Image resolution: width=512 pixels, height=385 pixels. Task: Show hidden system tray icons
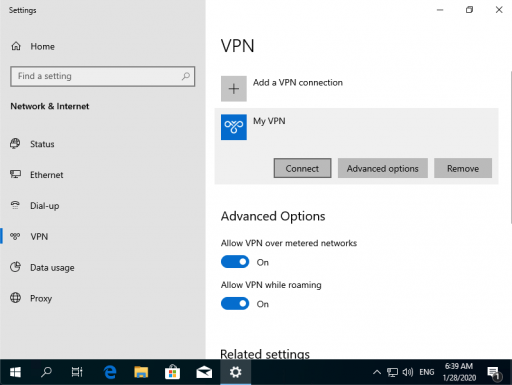coord(377,372)
